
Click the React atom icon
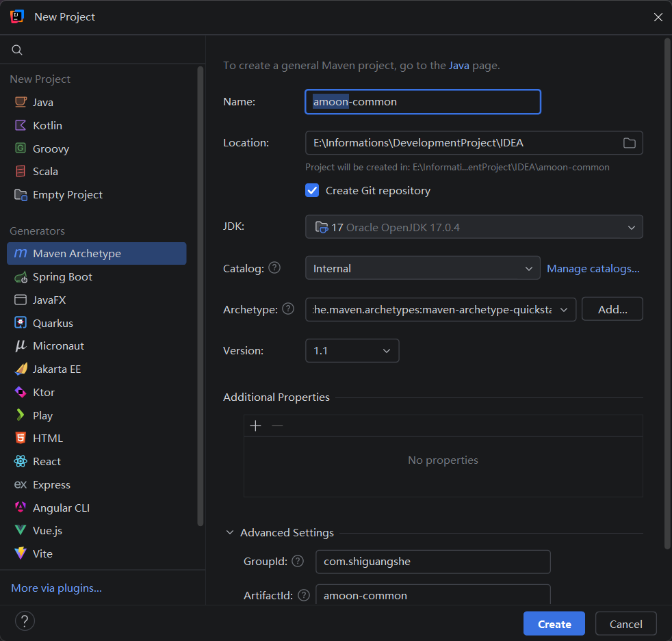[21, 461]
